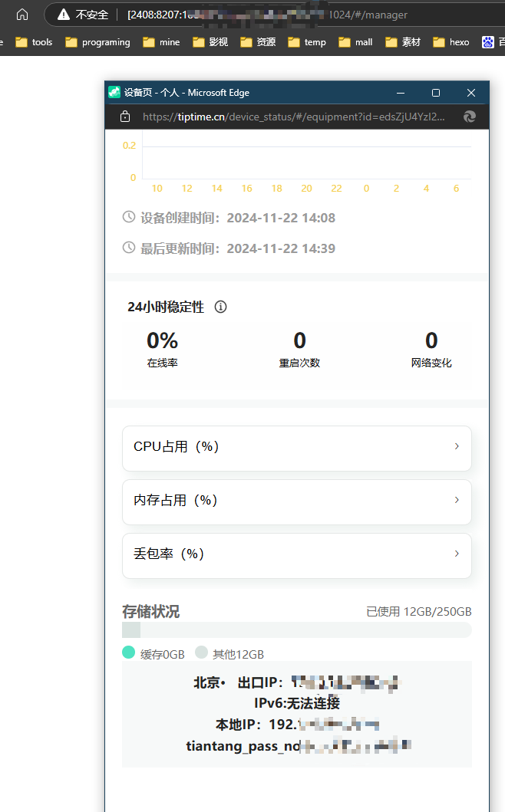
Task: Open the 丢包率 (%) chevron arrow
Action: (457, 554)
